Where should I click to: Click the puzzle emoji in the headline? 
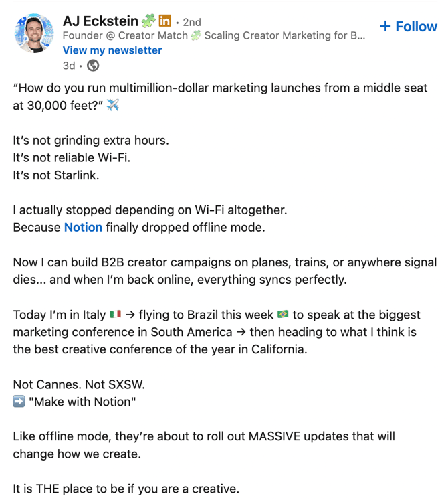tap(196, 35)
